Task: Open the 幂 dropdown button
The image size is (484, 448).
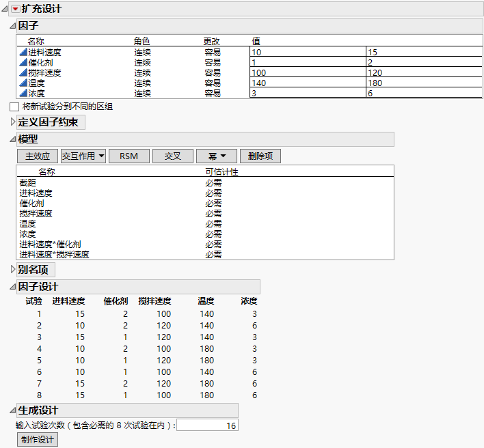Action: click(217, 156)
